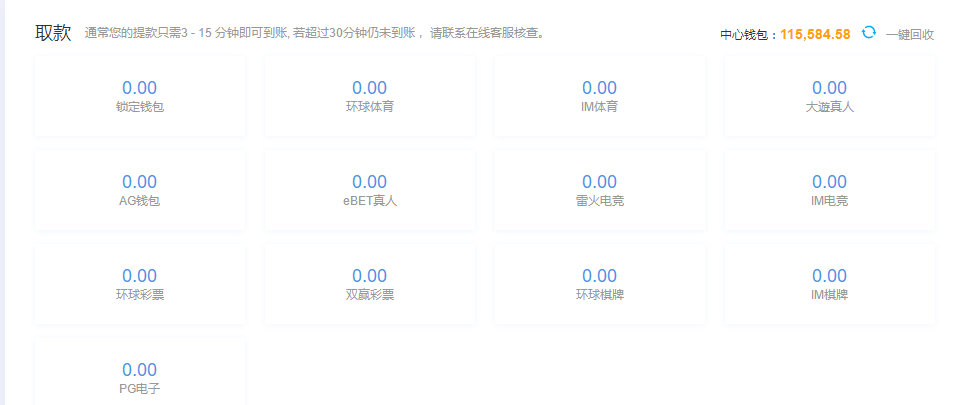Select the 双赢彩票 wallet card
Viewport: 955px width, 405px height.
tap(370, 284)
